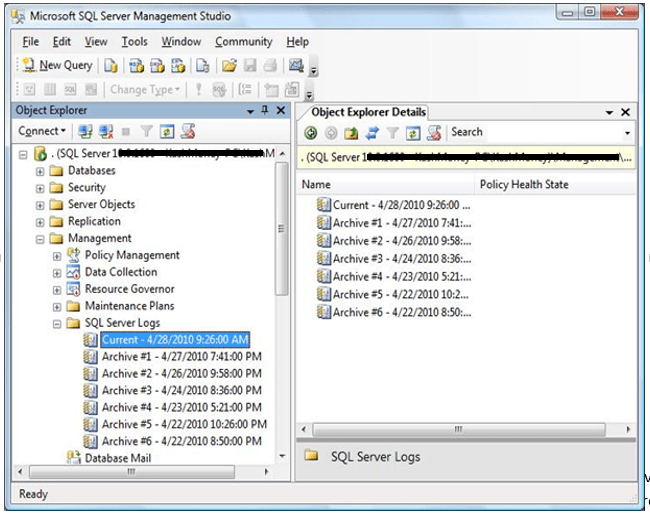Select Archive #5 row in Details list

click(393, 294)
